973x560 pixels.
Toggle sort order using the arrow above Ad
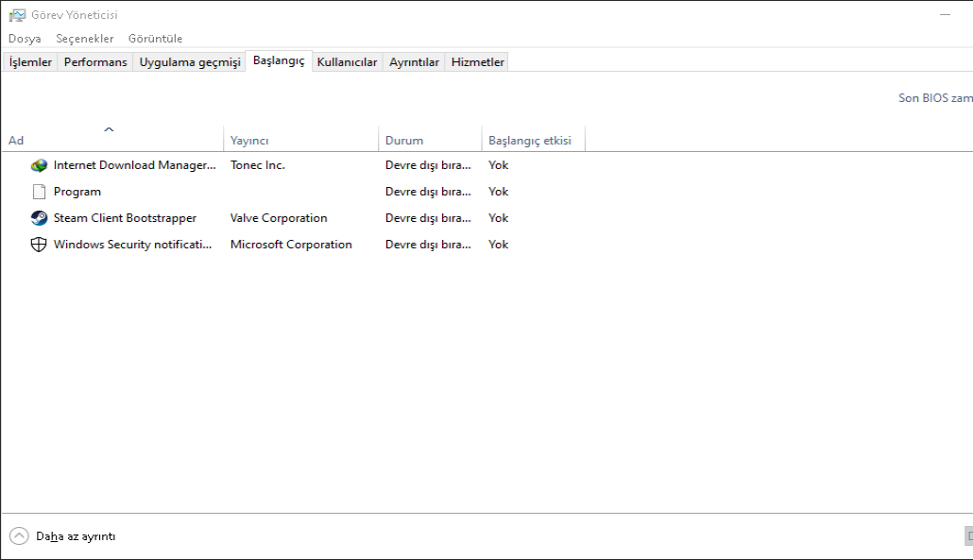coord(109,129)
